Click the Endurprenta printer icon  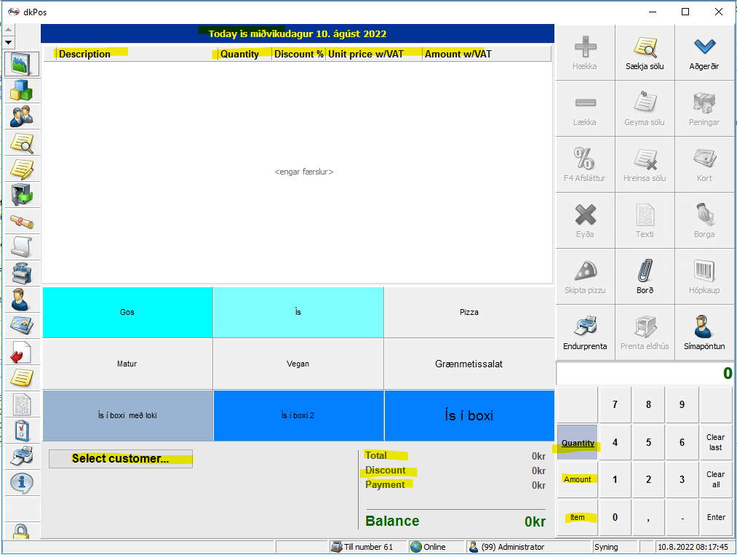[585, 332]
